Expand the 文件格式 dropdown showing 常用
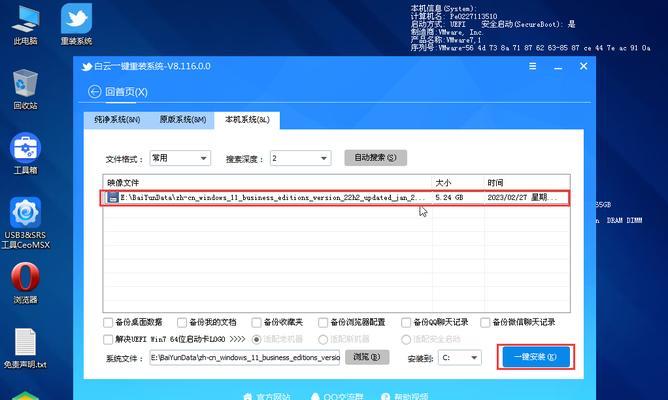The image size is (668, 400). (180, 158)
